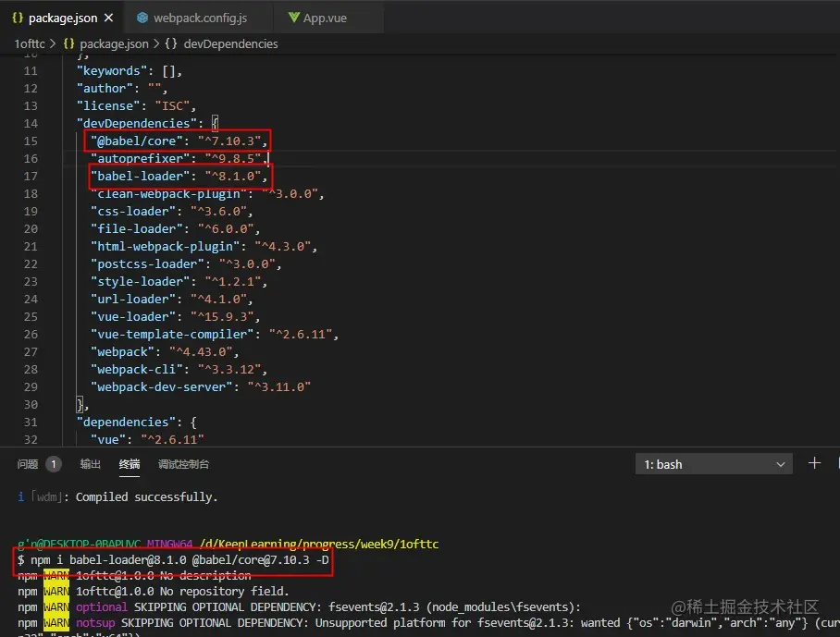
Task: Open the 1: bash terminal dropdown
Action: coord(713,464)
